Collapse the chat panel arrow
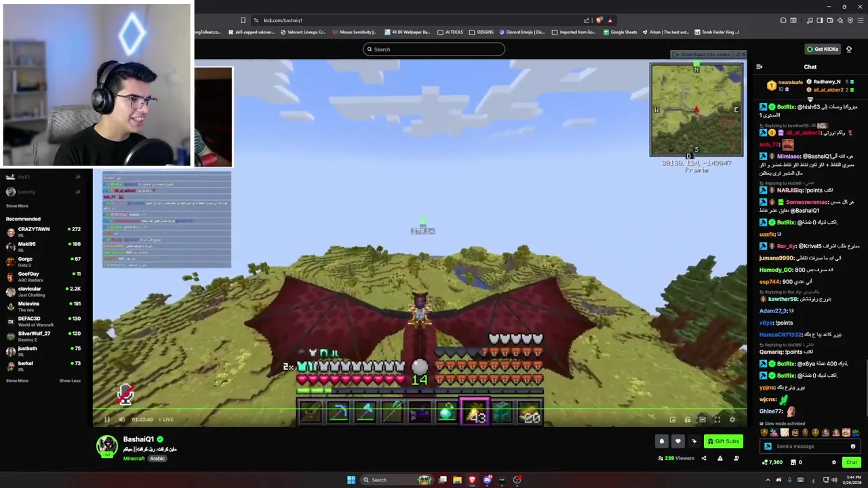 tap(759, 66)
